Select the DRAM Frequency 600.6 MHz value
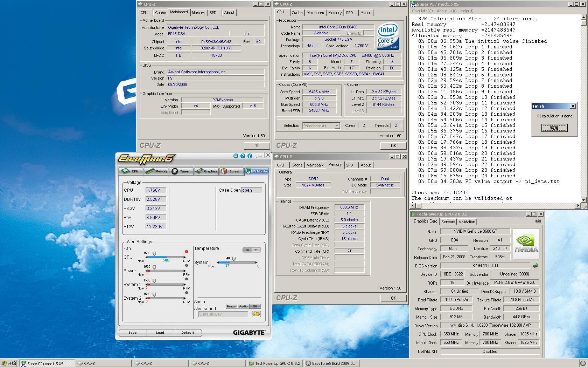The height and width of the screenshot is (368, 588). coord(349,207)
